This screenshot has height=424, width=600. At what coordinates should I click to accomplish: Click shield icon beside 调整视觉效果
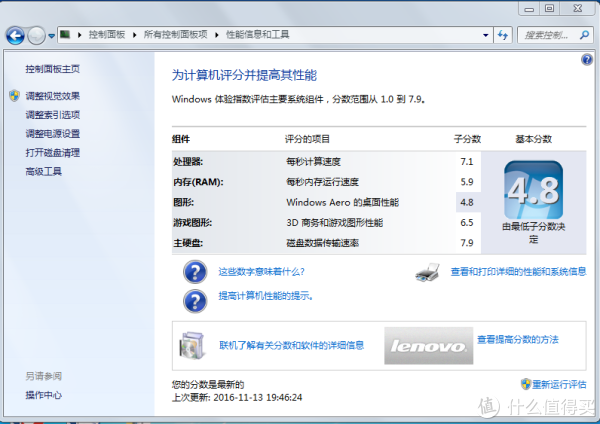[15, 96]
